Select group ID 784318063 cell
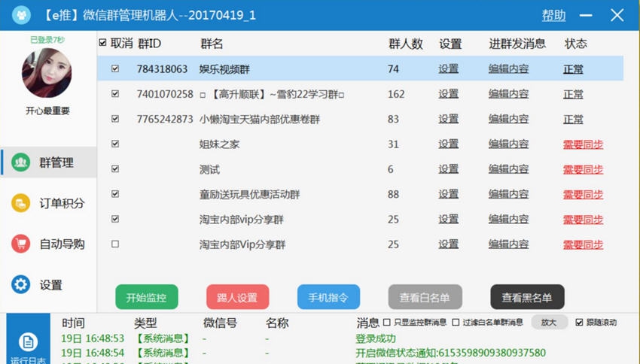640x364 pixels. [x=162, y=69]
